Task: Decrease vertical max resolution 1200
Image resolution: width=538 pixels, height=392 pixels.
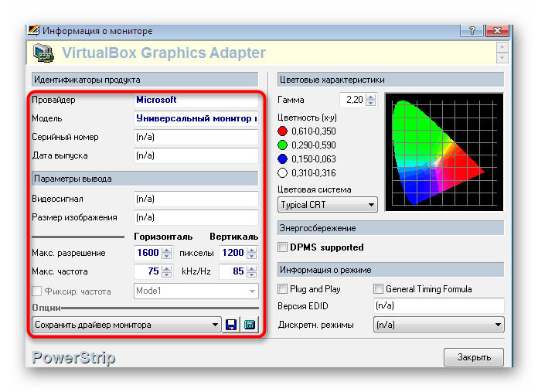Action: (251, 256)
